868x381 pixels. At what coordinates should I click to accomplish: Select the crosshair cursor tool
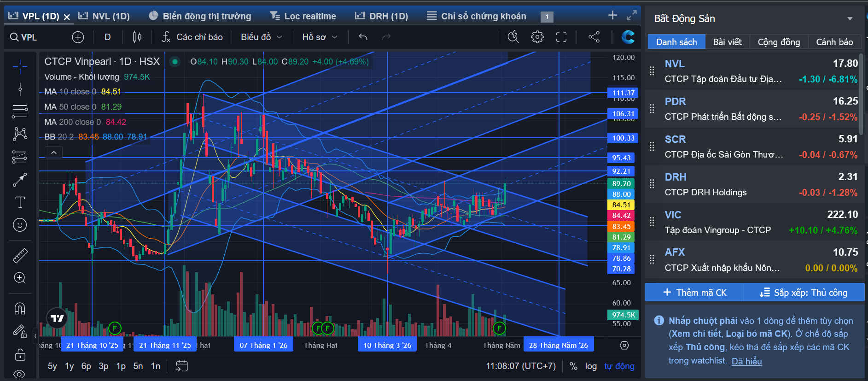(x=20, y=67)
